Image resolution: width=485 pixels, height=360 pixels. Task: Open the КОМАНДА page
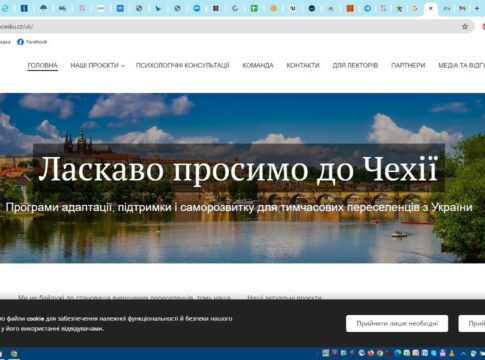[258, 65]
